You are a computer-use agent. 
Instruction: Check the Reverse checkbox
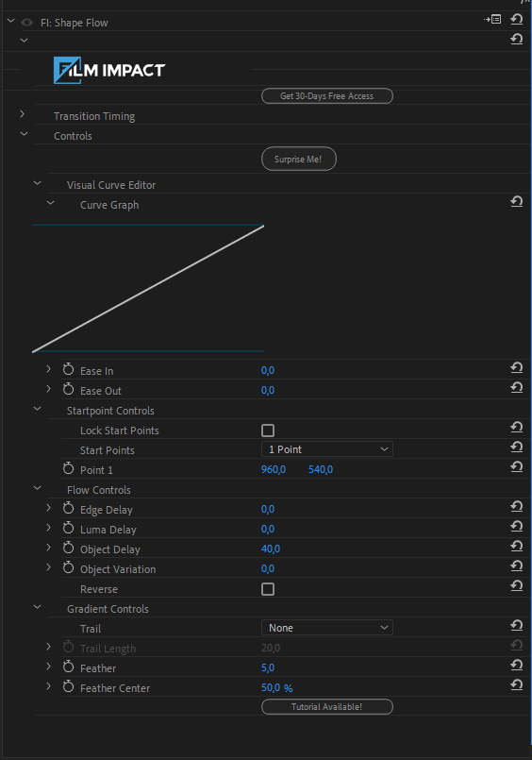pos(268,589)
